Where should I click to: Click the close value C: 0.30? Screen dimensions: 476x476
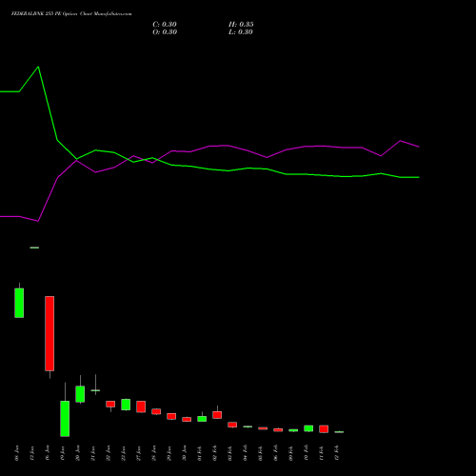coord(165,25)
